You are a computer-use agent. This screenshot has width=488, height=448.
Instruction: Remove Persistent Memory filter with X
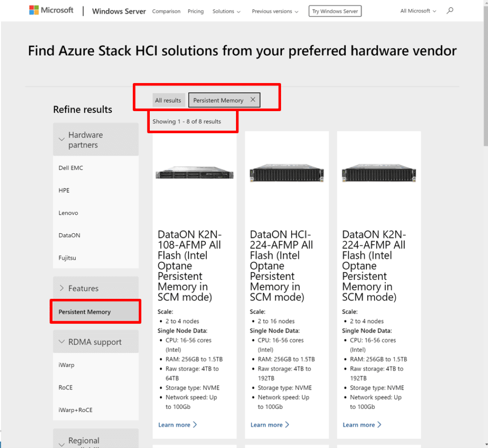253,100
